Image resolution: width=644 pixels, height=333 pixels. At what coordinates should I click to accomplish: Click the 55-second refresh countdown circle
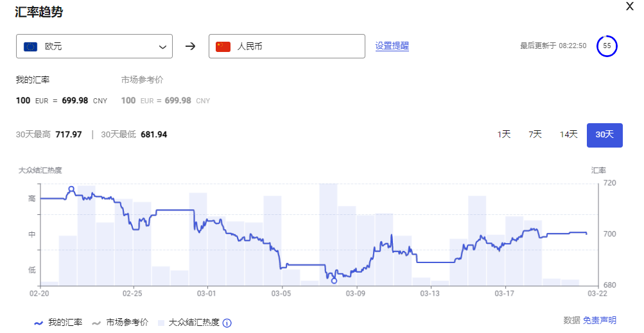(x=606, y=46)
